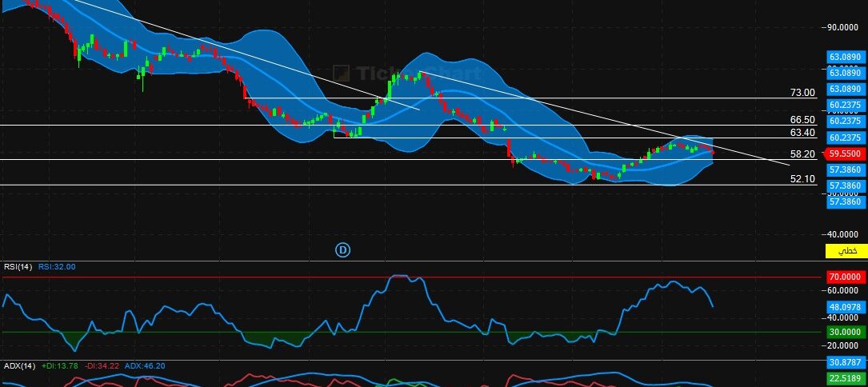
Task: Select the 63.40 horizontal level label
Action: (x=802, y=133)
